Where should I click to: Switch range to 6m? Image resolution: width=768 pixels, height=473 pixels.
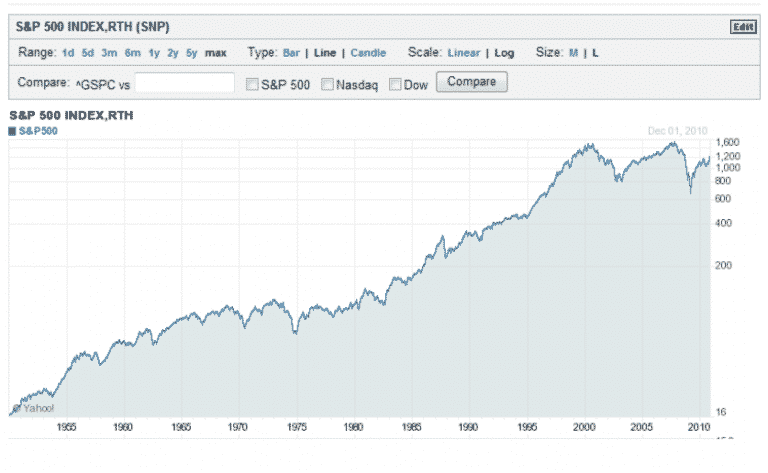point(132,53)
